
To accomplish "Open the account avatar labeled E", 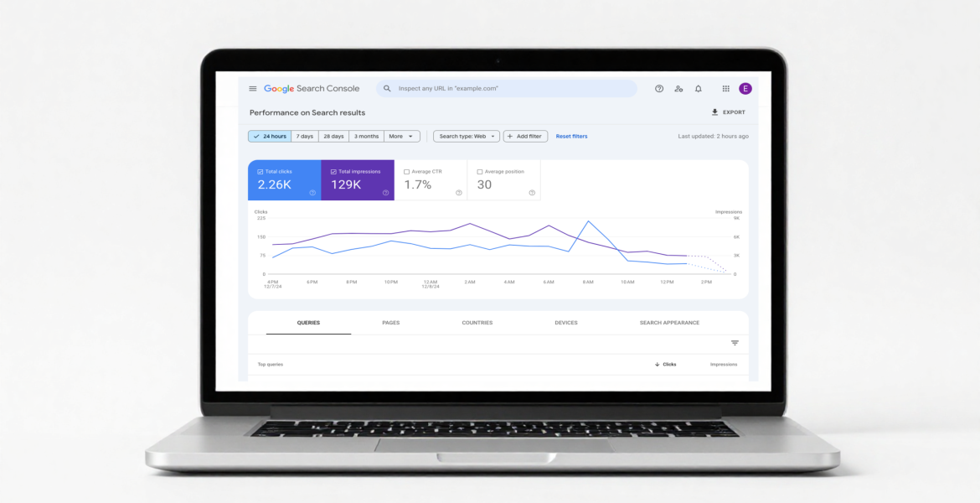I will [x=745, y=89].
